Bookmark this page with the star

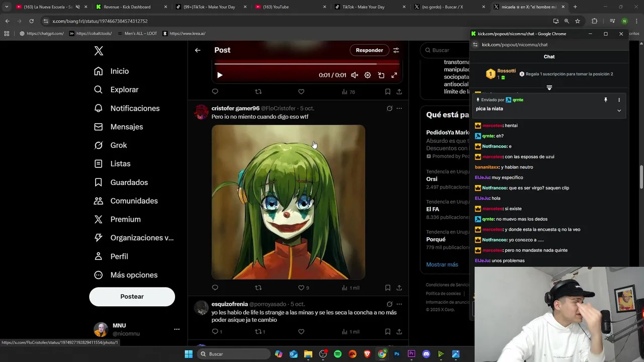pos(578,21)
